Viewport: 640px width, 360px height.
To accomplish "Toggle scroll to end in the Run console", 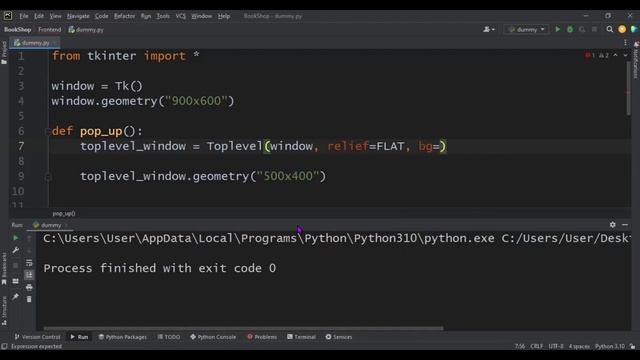I will coord(29,275).
